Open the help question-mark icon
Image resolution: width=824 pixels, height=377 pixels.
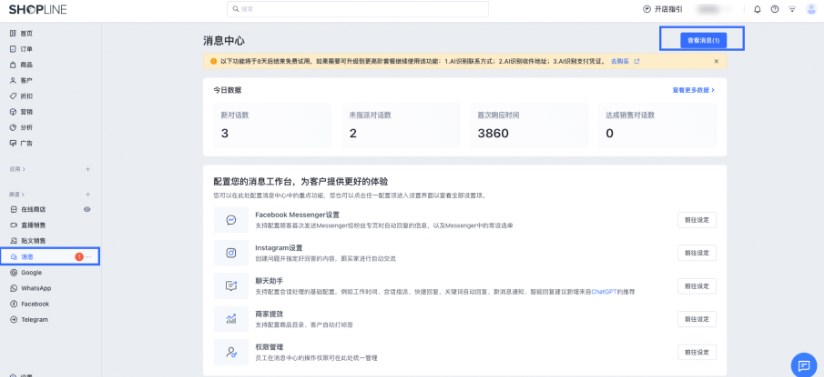(775, 9)
